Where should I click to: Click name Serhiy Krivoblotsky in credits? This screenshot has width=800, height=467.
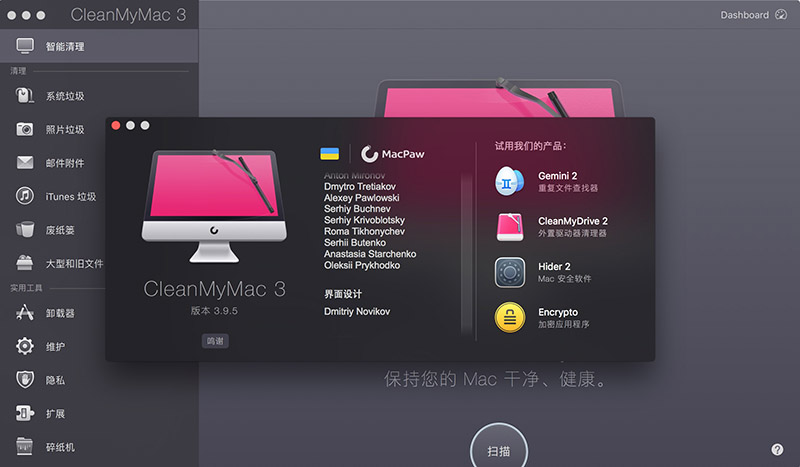[364, 220]
